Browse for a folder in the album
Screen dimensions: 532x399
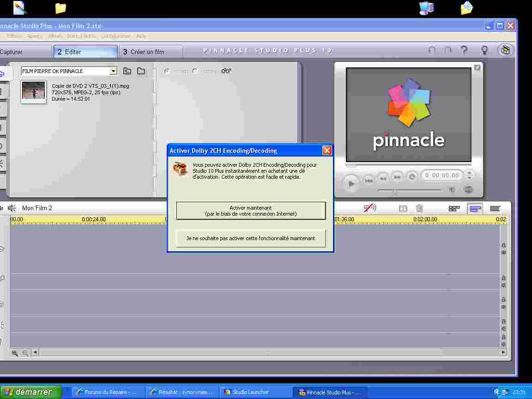point(141,71)
